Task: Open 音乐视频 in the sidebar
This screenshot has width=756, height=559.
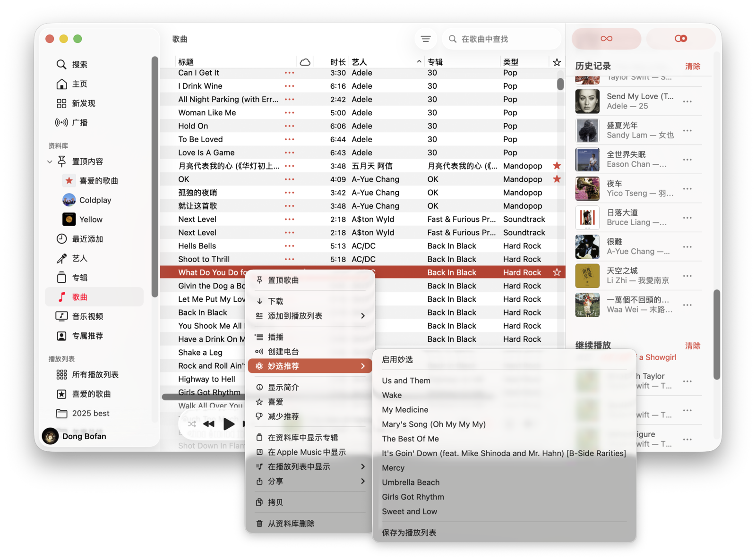Action: (x=94, y=316)
